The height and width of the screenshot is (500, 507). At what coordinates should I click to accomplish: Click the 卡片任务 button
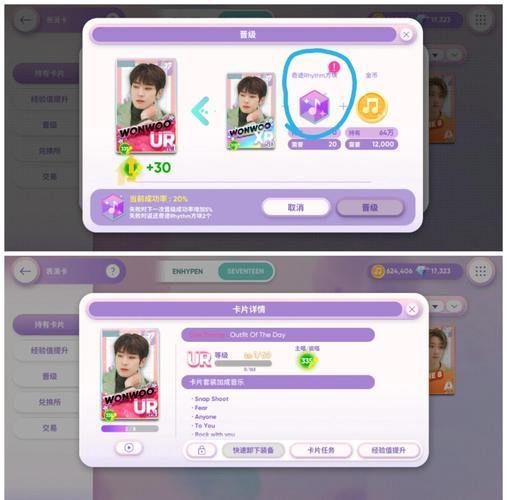321,450
